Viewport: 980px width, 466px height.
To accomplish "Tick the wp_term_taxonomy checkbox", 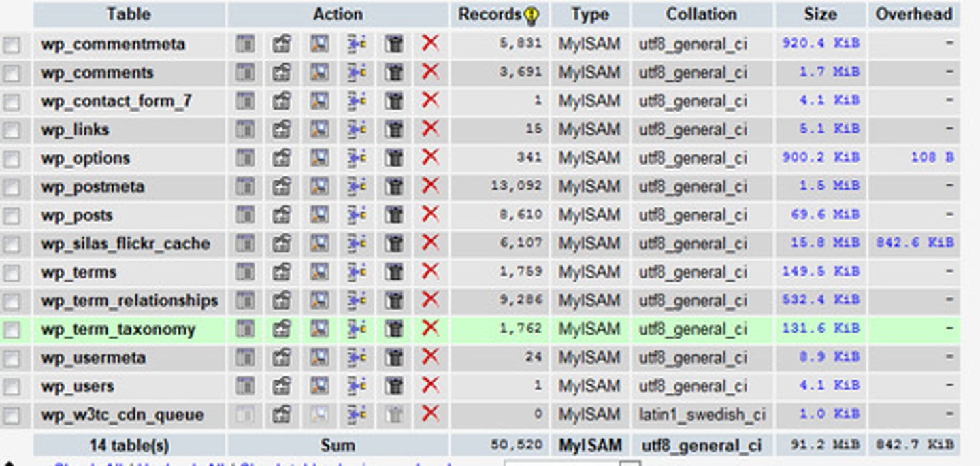I will [x=12, y=330].
